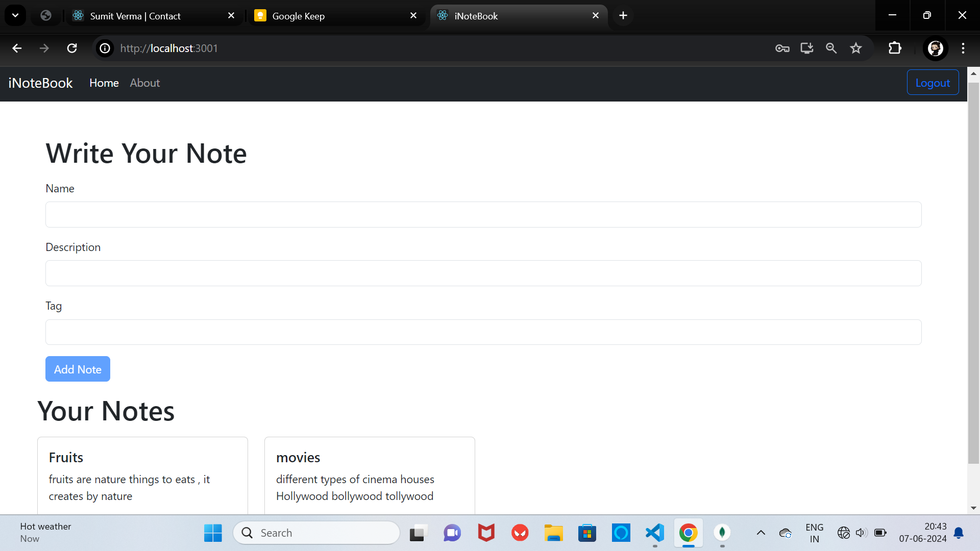Open the password manager key icon
The height and width of the screenshot is (551, 980).
coord(782,48)
